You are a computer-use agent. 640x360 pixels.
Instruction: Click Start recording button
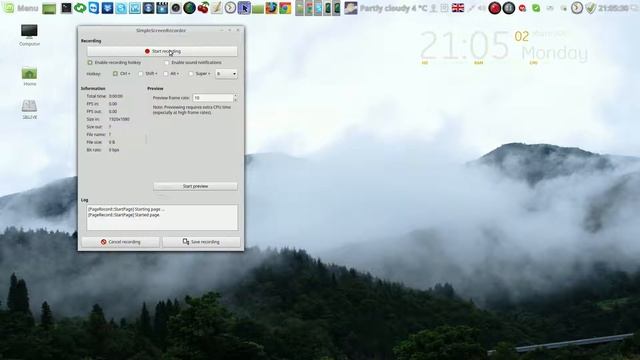click(162, 51)
